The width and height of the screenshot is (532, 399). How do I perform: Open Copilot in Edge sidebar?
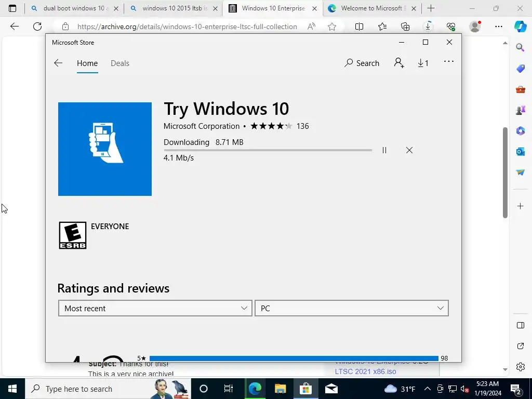[x=520, y=26]
